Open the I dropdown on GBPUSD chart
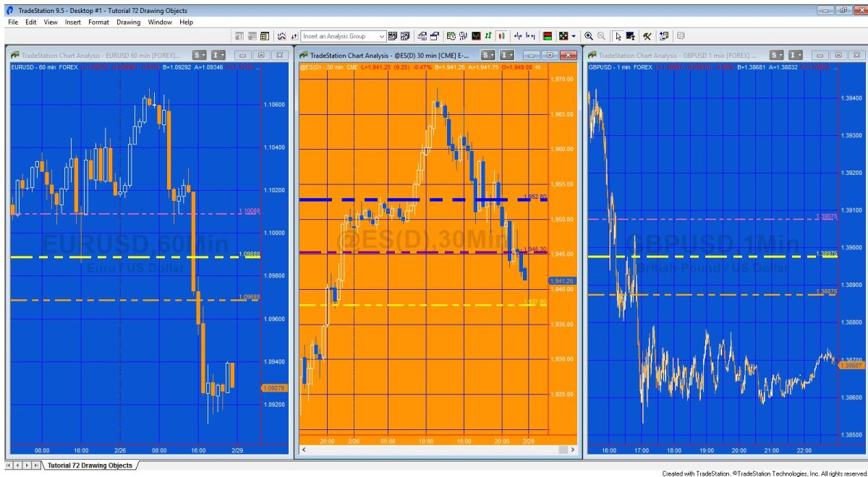This screenshot has width=868, height=477. tap(795, 55)
